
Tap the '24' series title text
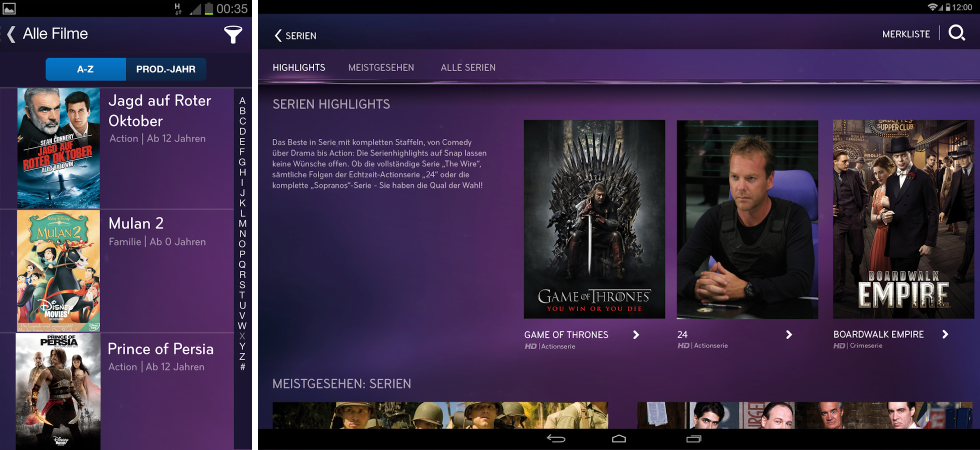(682, 334)
